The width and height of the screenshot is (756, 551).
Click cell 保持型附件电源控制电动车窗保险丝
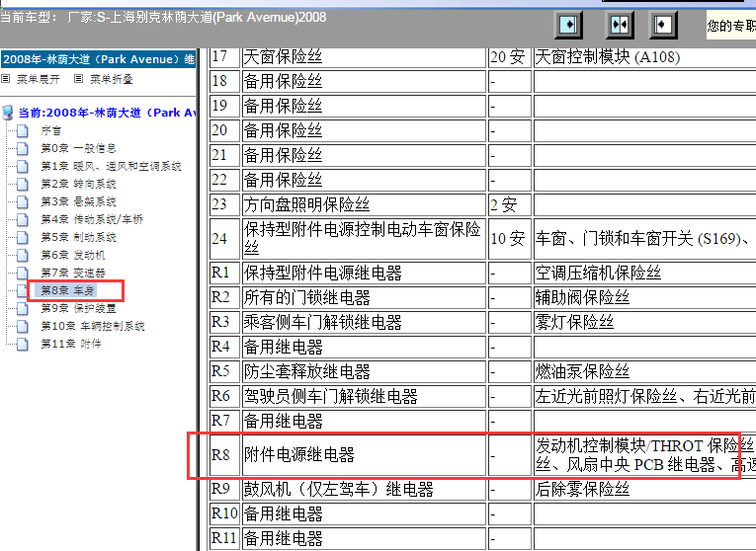(364, 238)
